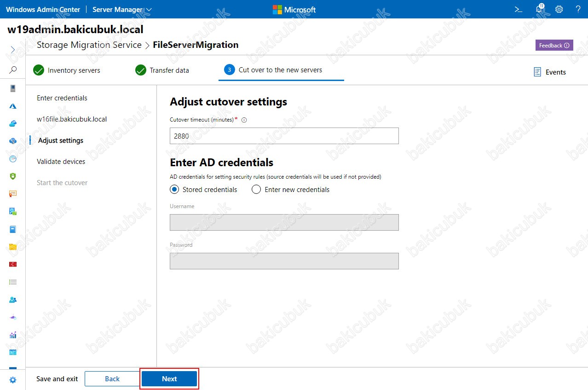Open the Networks adapter icon
The width and height of the screenshot is (588, 390).
click(13, 317)
